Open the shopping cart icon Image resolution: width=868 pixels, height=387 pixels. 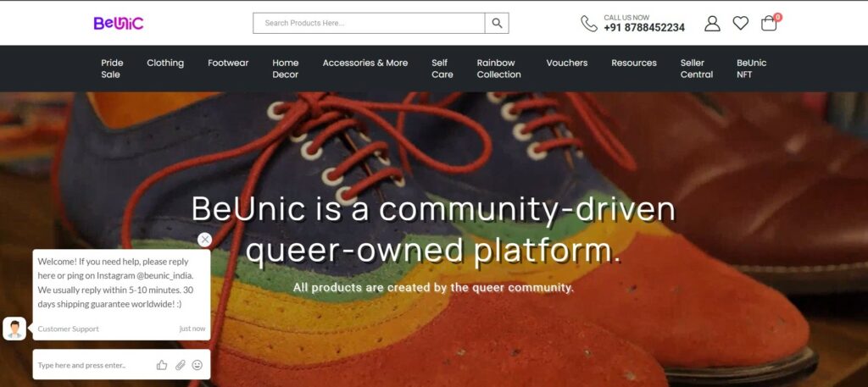coord(769,23)
